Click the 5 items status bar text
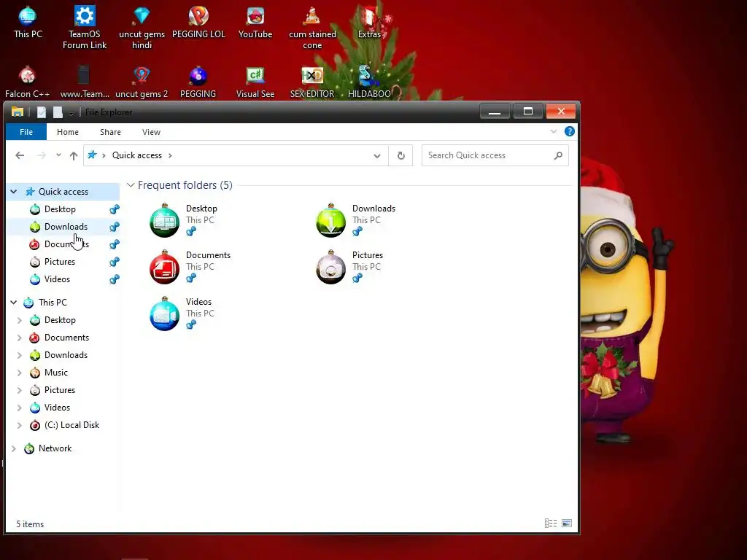The height and width of the screenshot is (560, 747). 30,524
